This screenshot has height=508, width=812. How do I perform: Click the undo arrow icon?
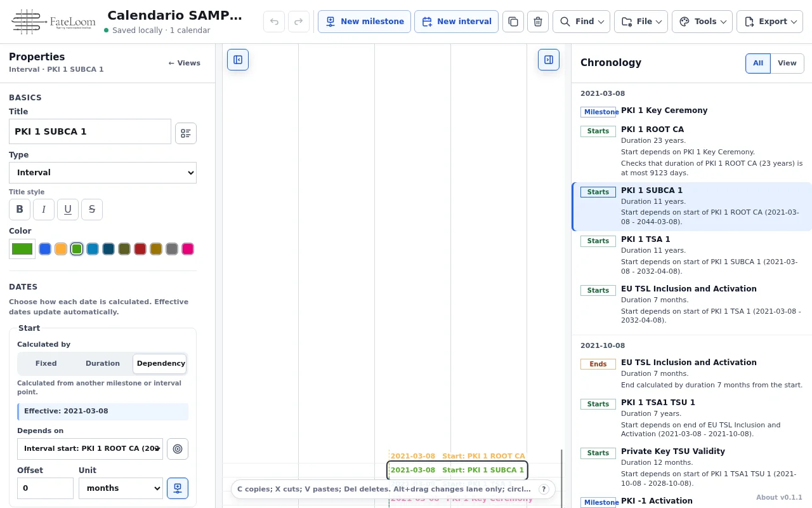[274, 22]
